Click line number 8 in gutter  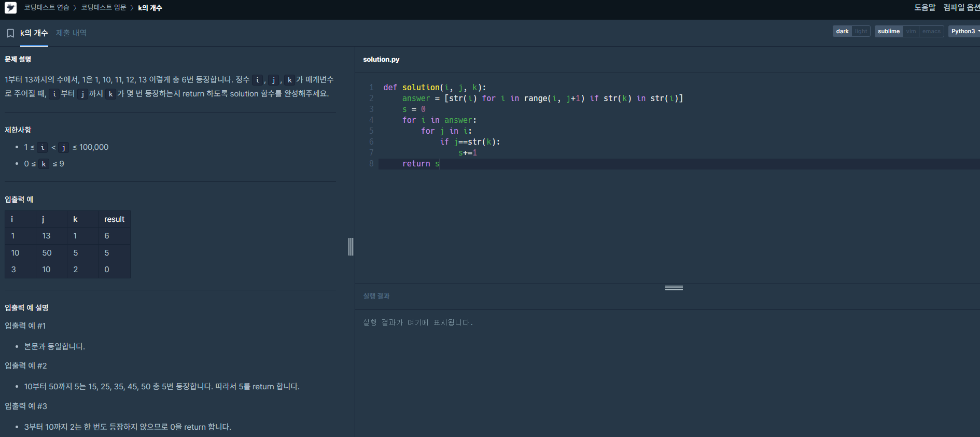[x=371, y=163]
